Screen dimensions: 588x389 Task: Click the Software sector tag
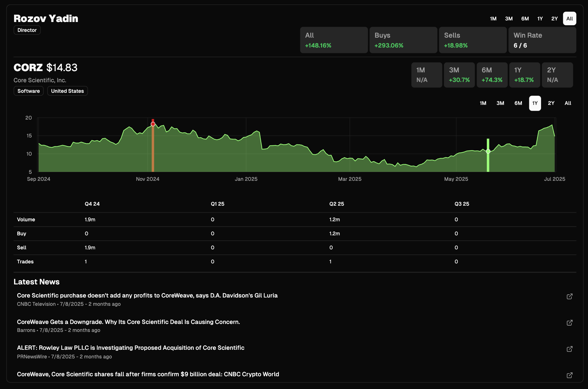tap(29, 91)
